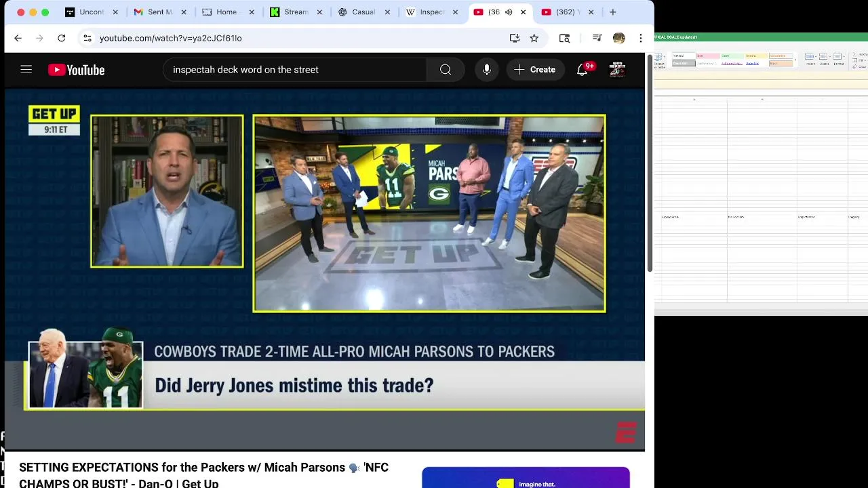Close the Wikipedia Inspectah tab
The width and height of the screenshot is (868, 488).
click(455, 12)
